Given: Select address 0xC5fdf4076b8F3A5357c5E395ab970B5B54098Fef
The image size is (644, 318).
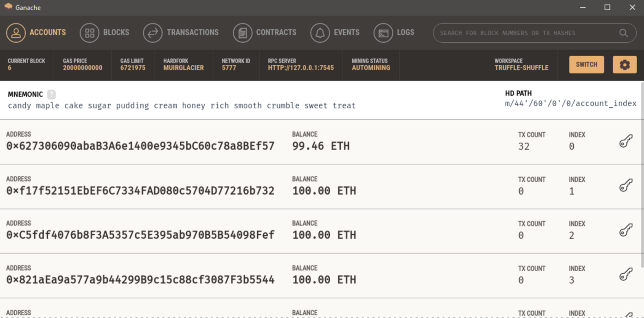Looking at the screenshot, I should point(140,235).
